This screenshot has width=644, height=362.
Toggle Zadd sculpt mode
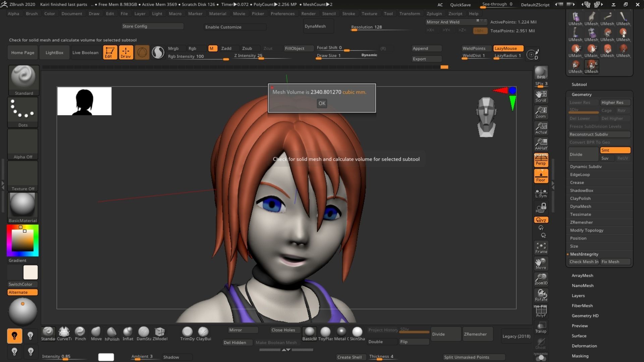[x=226, y=48]
